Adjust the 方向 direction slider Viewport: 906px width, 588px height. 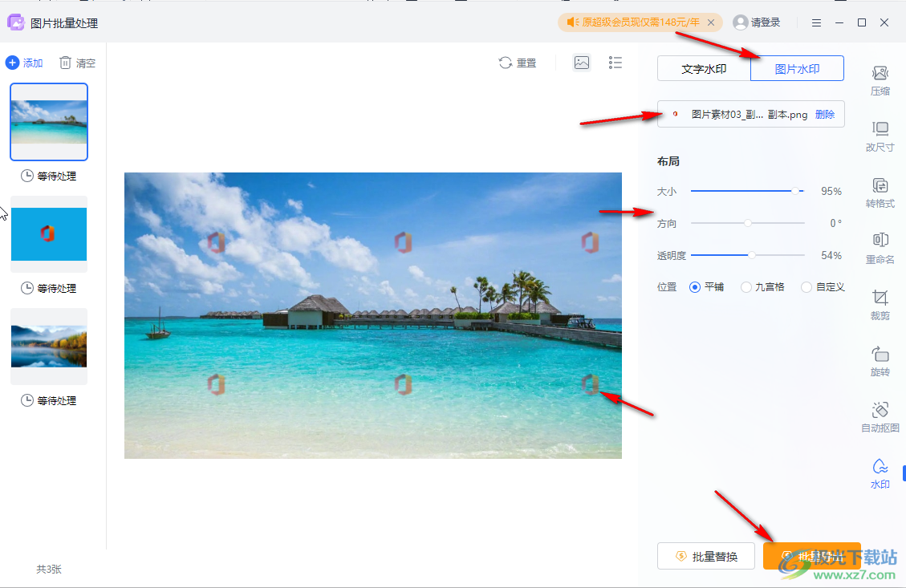747,223
